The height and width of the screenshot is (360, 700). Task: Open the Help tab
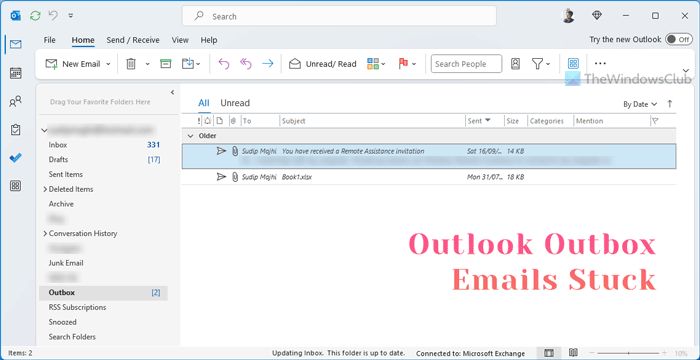tap(208, 40)
